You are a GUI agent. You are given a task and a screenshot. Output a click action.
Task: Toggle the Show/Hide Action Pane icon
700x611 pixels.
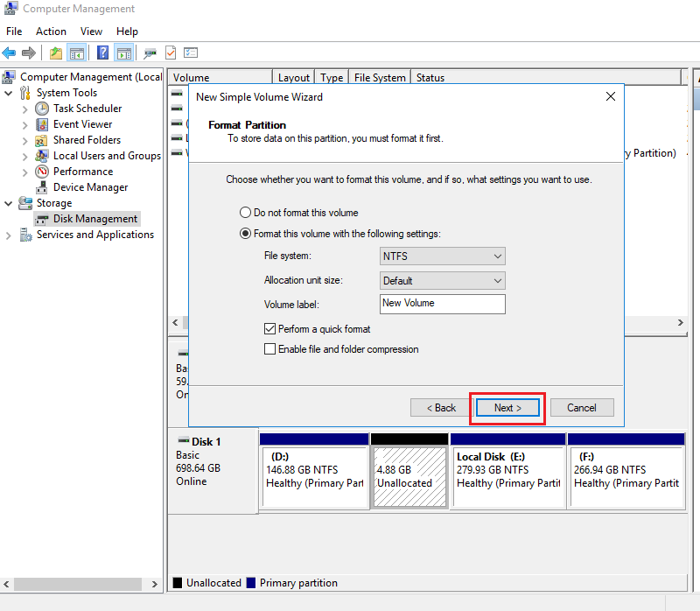pos(125,53)
